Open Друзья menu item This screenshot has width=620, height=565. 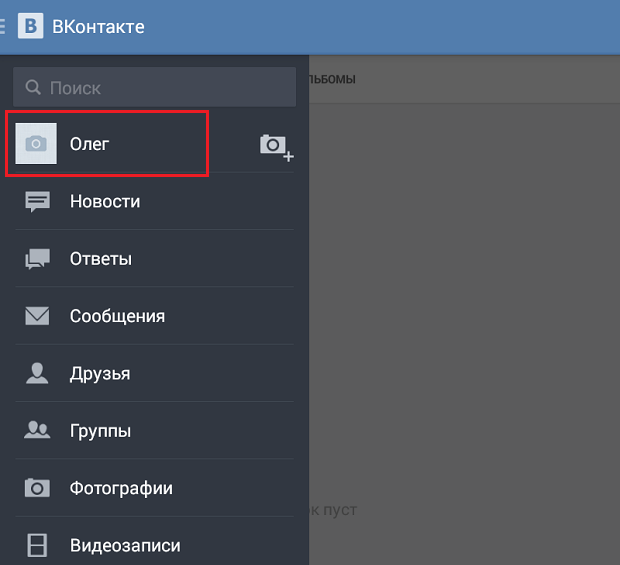(154, 373)
